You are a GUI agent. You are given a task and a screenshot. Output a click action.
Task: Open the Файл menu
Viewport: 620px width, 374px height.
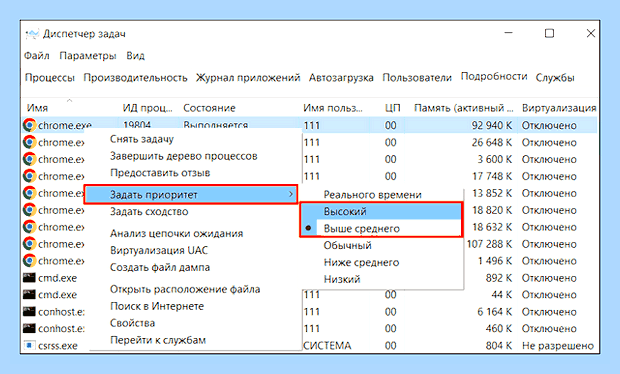click(37, 56)
